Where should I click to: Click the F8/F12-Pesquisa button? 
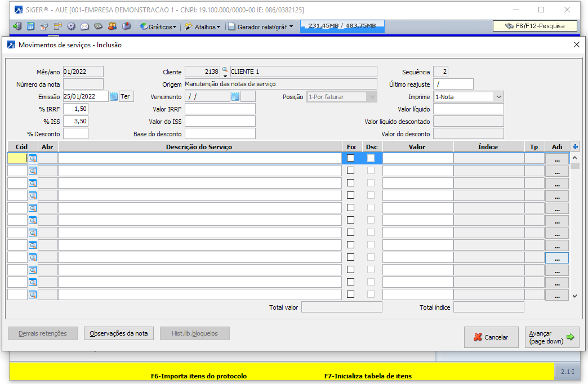[x=535, y=26]
